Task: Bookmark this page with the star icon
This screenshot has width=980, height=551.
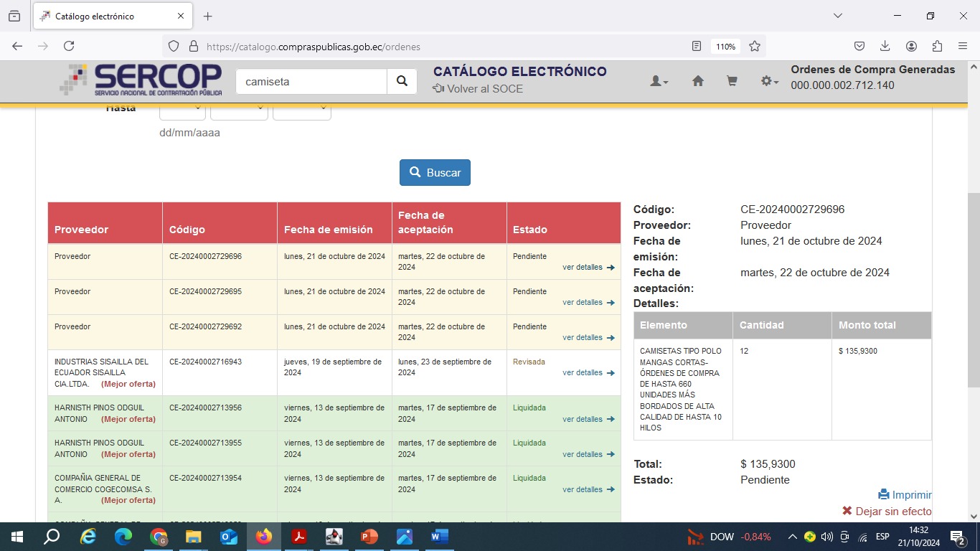Action: click(x=755, y=46)
